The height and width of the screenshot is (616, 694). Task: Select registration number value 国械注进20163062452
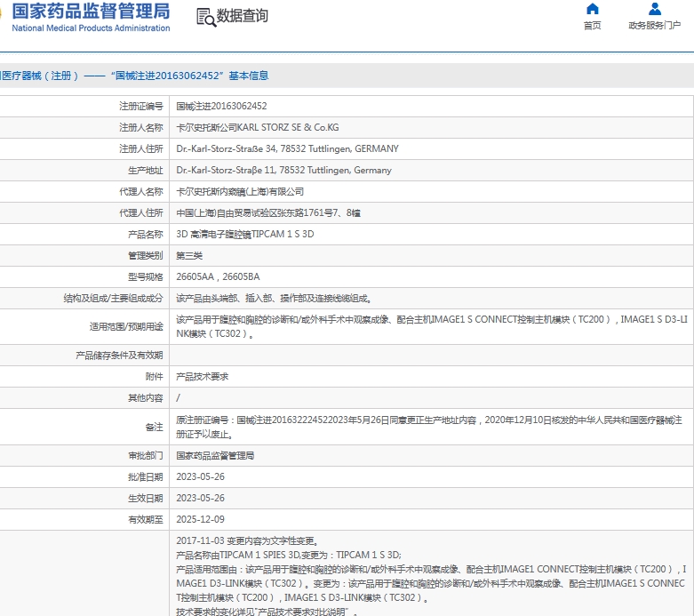pyautogui.click(x=221, y=107)
